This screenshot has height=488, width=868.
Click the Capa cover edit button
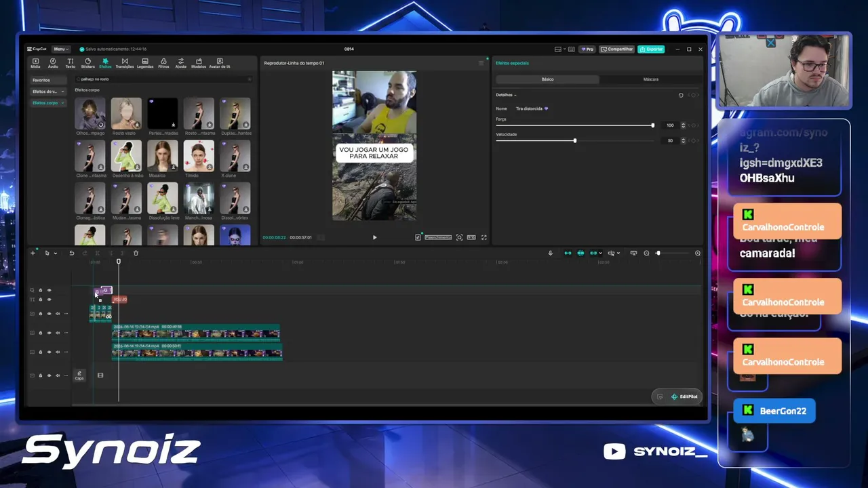point(79,375)
